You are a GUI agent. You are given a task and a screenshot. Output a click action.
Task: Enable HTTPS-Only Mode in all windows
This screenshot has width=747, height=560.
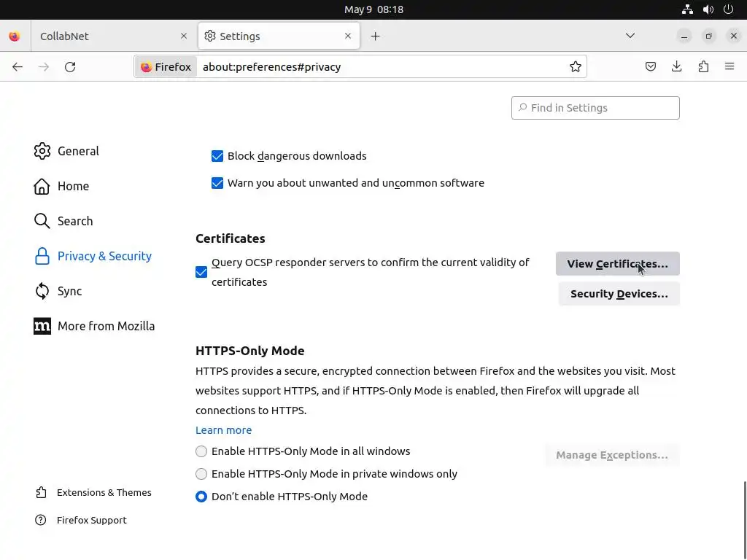coord(201,451)
